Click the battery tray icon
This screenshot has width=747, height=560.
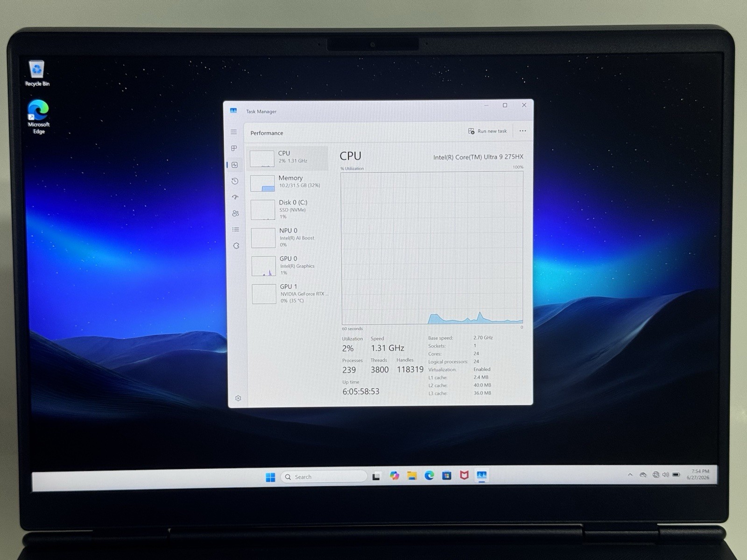pos(676,475)
